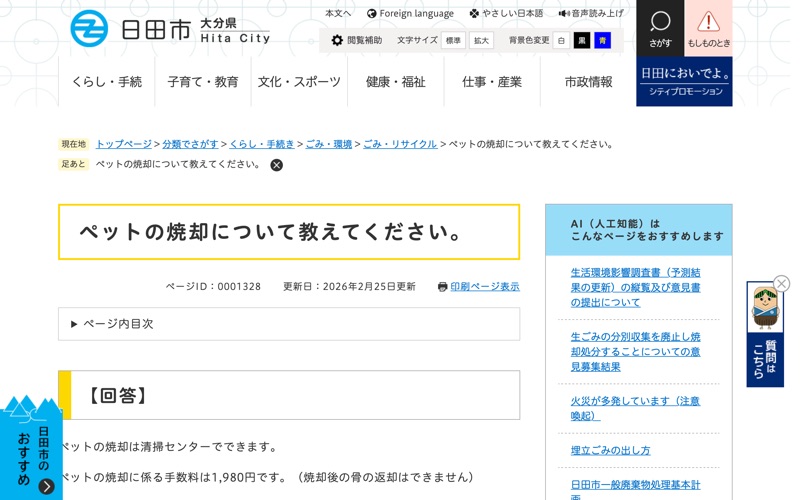
Task: Open the もしものとき emergency warning icon
Action: [708, 28]
